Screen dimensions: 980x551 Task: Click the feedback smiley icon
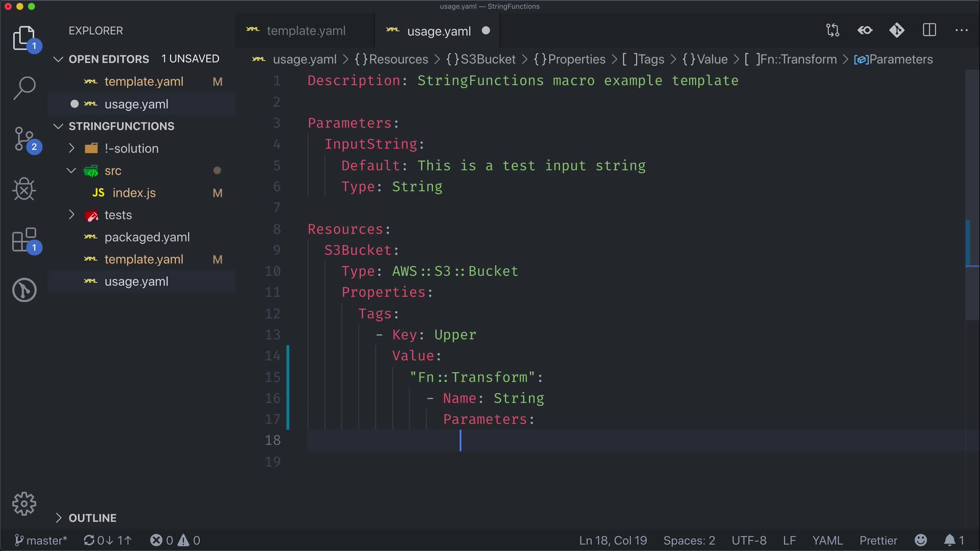tap(921, 540)
